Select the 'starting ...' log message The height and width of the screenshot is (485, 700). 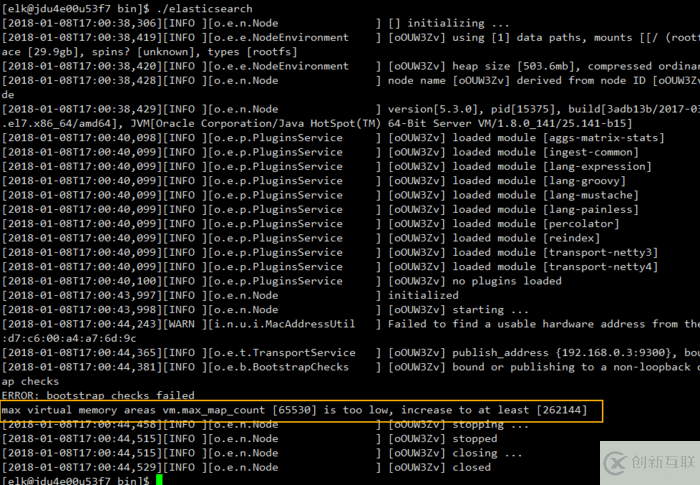tap(490, 309)
